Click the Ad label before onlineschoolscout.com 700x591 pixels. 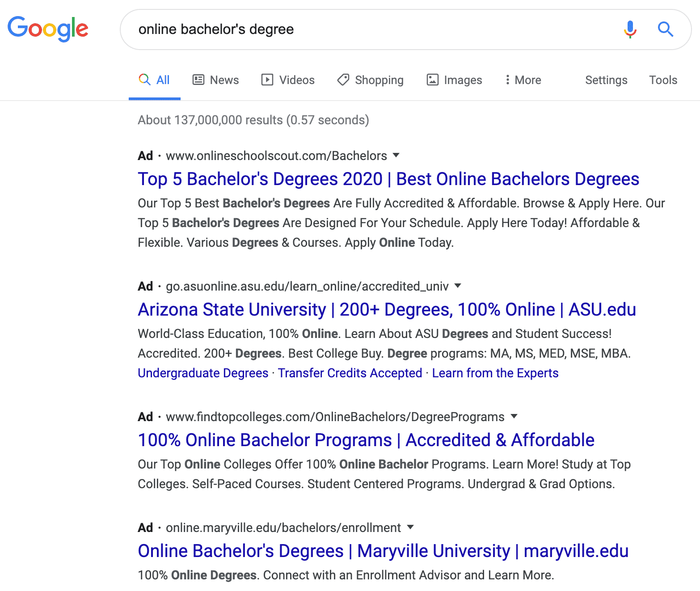point(145,156)
